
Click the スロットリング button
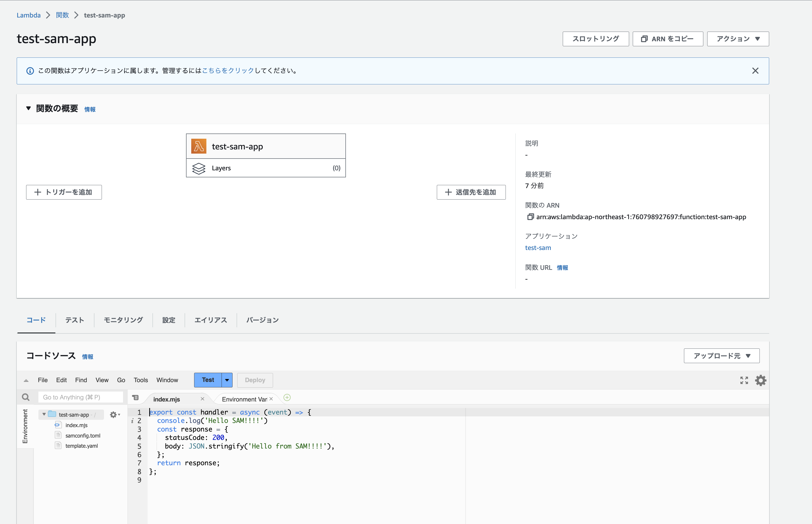596,39
